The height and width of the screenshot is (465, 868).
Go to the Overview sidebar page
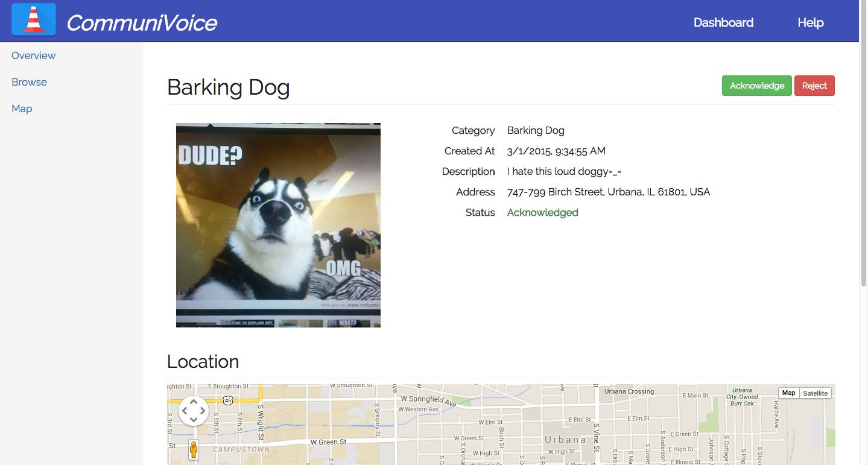[33, 55]
